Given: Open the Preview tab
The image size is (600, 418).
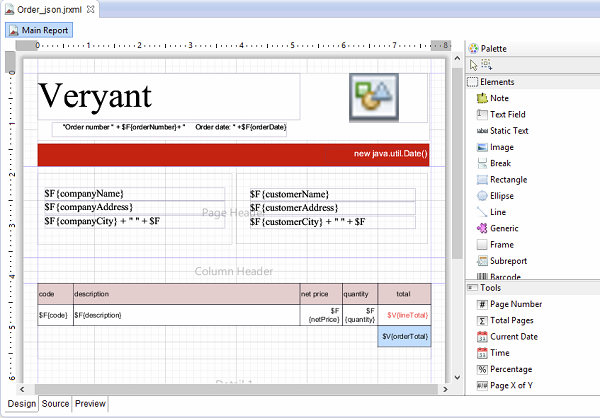Looking at the screenshot, I should point(90,404).
